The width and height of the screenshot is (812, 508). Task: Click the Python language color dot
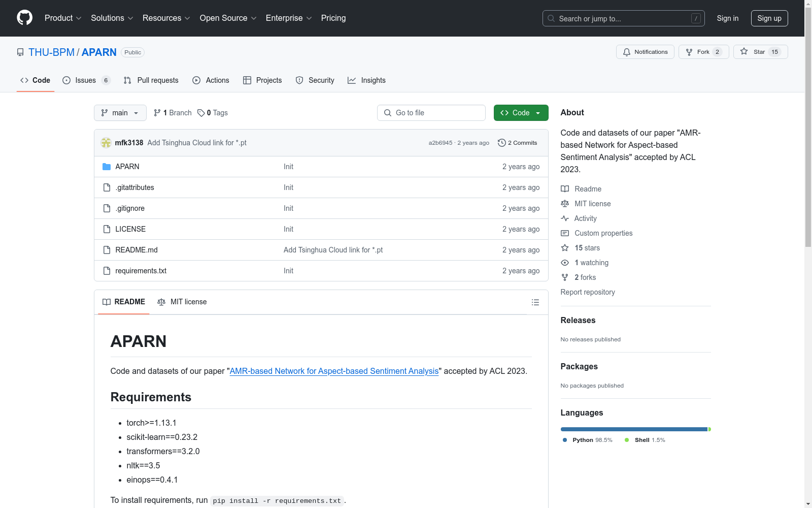565,440
